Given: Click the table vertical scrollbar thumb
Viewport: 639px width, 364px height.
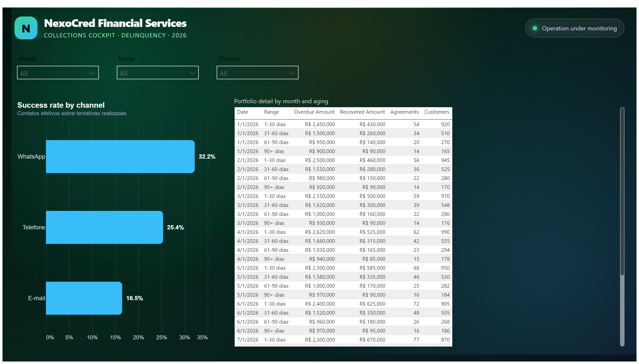Looking at the screenshot, I should coord(622,191).
